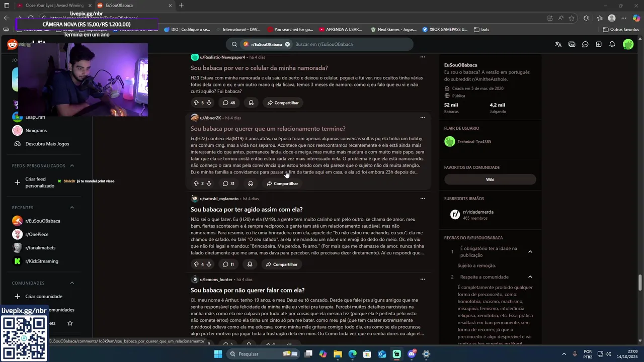Open the Edge profile icon
Image resolution: width=644 pixels, height=362 pixels.
(612, 18)
